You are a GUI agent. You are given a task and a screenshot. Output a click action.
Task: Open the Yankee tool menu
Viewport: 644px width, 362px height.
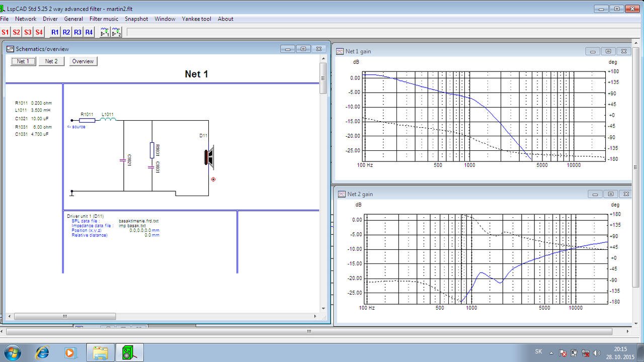tap(197, 19)
